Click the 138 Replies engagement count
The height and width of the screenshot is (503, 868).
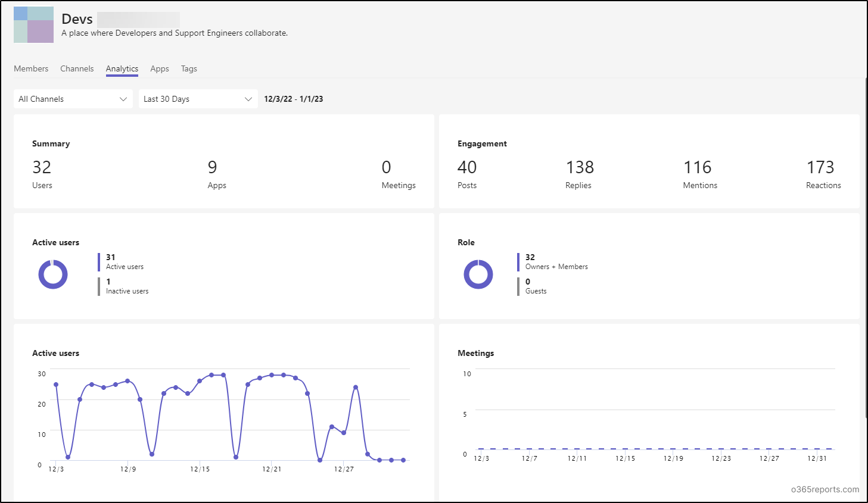[x=580, y=174]
